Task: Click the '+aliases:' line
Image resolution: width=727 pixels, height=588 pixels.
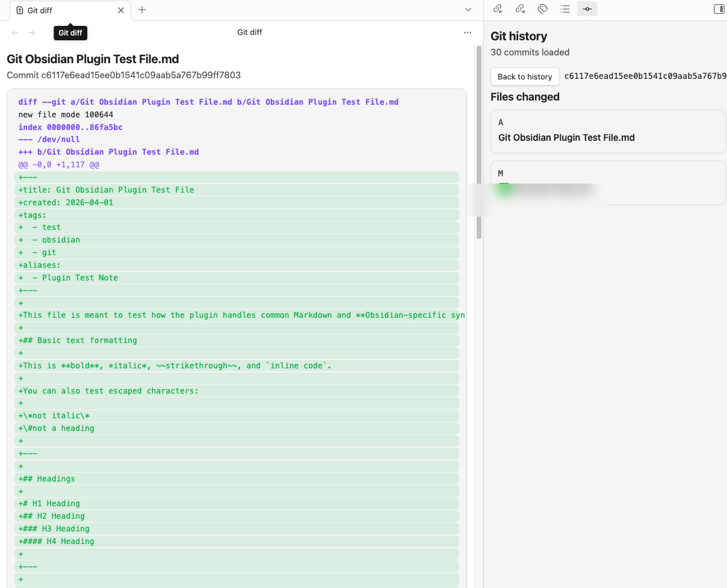Action: click(x=237, y=265)
